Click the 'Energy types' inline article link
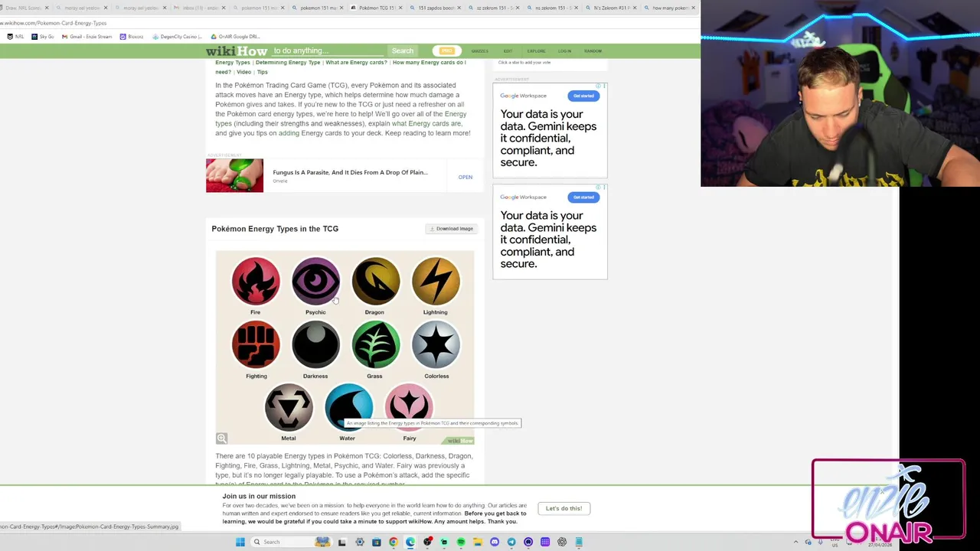Viewport: 980px width, 551px height. (x=341, y=119)
